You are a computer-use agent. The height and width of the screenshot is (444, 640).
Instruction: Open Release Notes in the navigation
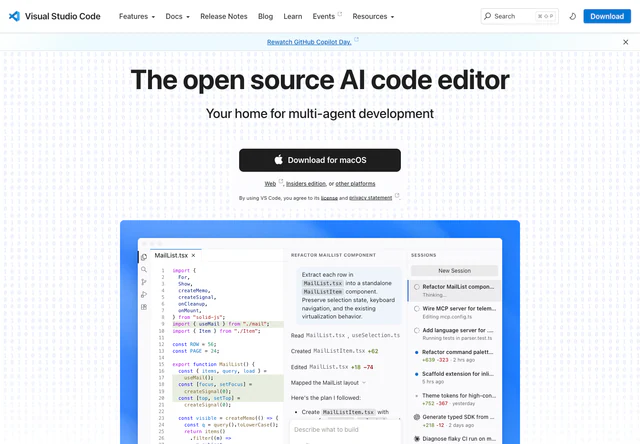pyautogui.click(x=224, y=17)
